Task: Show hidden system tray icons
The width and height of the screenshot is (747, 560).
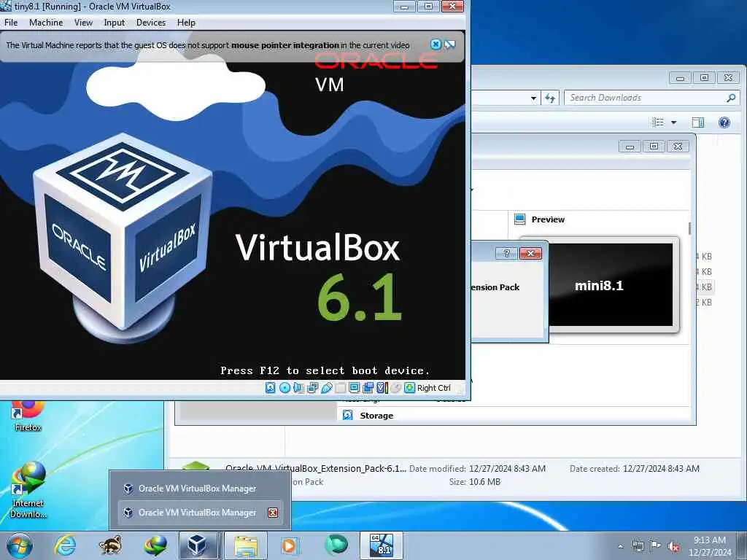Action: [x=620, y=547]
